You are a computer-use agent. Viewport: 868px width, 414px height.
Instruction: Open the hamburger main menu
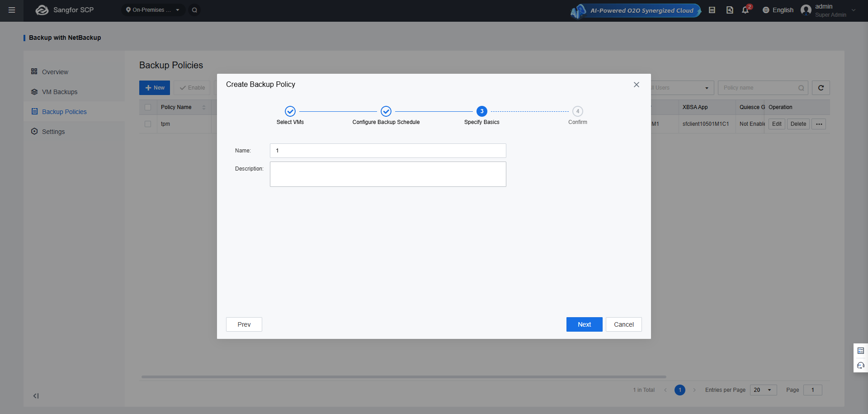pos(12,10)
